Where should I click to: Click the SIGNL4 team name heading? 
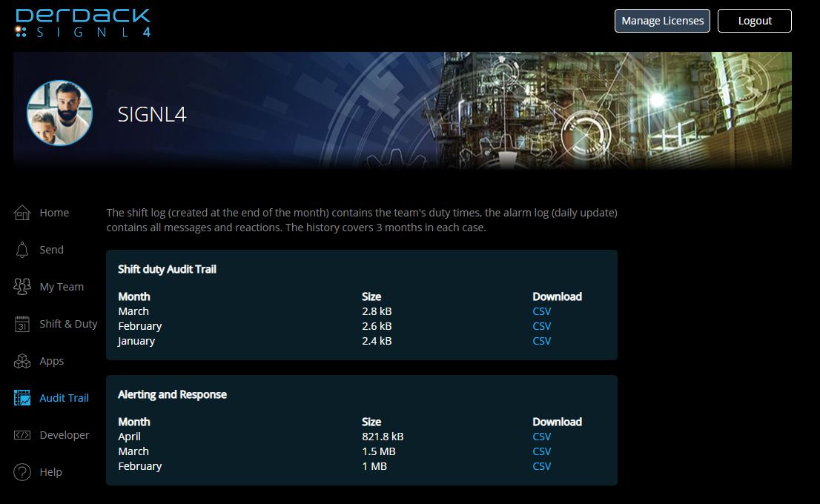(152, 114)
